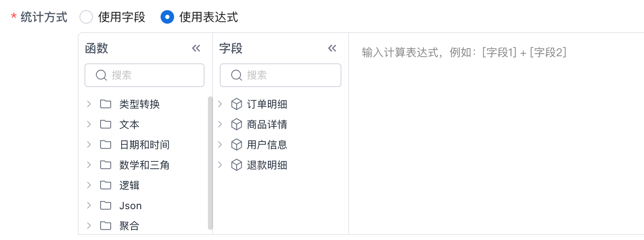The height and width of the screenshot is (240, 644).
Task: Collapse the 字段 panel with double-chevron icon
Action: coord(332,48)
